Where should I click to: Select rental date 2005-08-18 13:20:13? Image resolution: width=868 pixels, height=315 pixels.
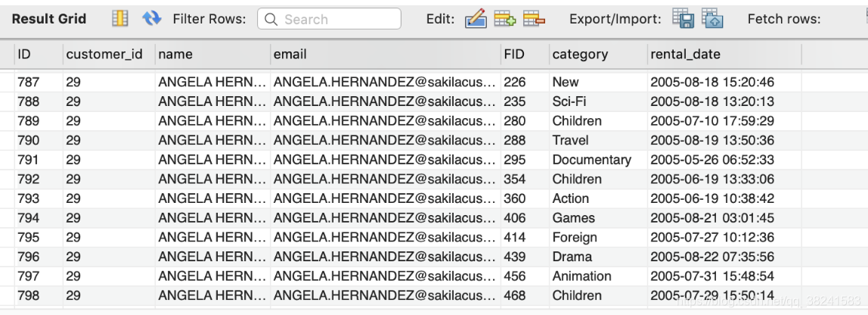coord(724,101)
